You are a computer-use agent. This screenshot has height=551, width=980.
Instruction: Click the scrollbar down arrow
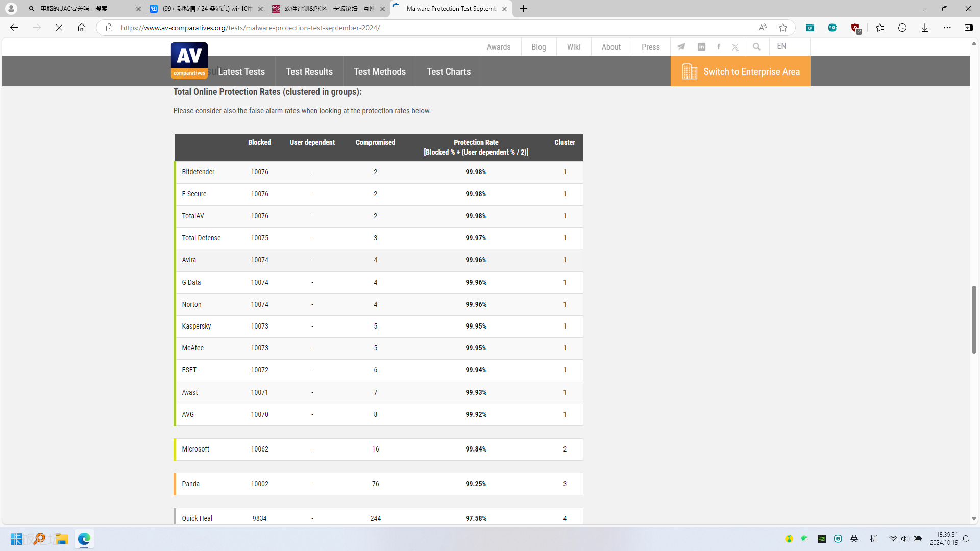click(974, 518)
